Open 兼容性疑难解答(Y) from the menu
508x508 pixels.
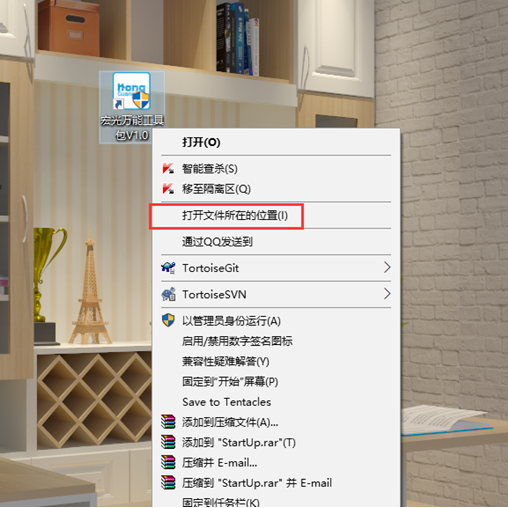(276, 361)
